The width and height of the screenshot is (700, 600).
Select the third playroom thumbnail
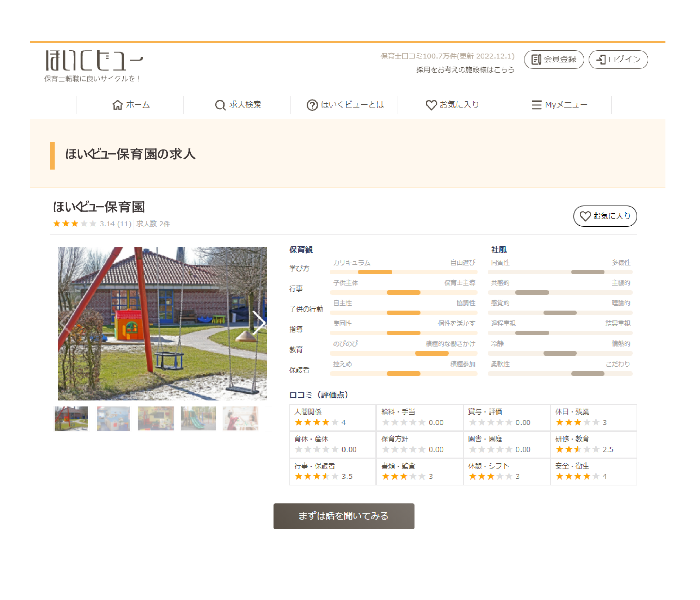pyautogui.click(x=156, y=418)
